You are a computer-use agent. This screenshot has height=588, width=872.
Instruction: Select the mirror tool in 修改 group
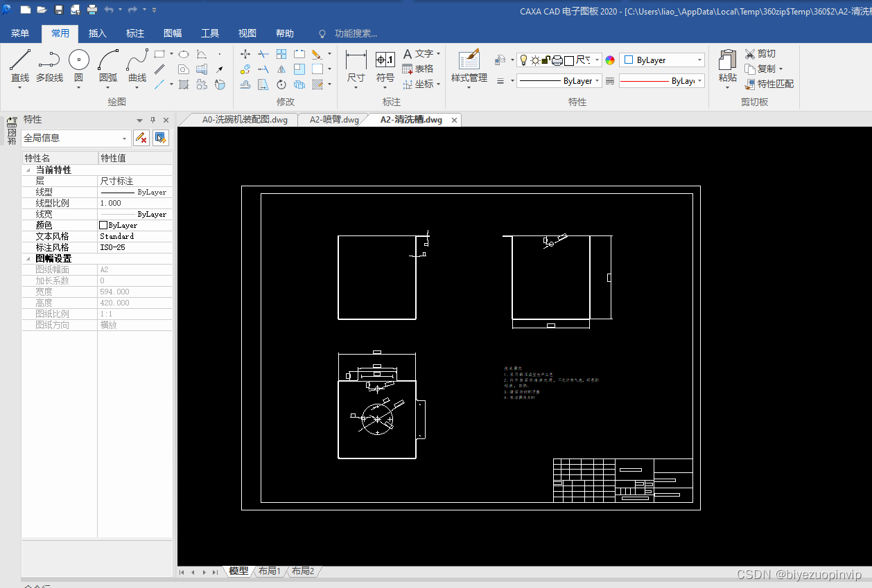pos(281,69)
